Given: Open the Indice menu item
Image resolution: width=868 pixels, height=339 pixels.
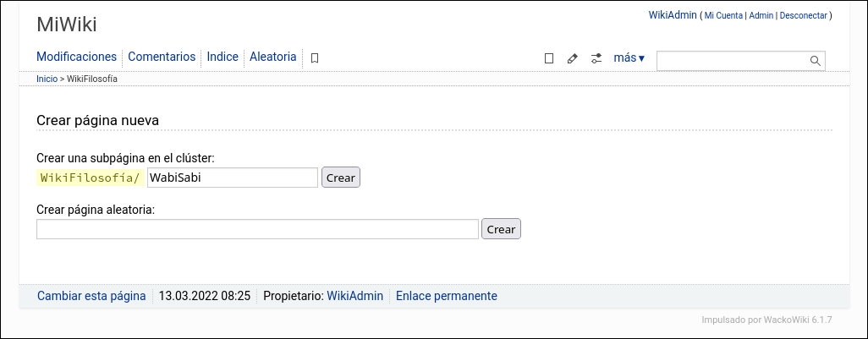Looking at the screenshot, I should click(222, 57).
